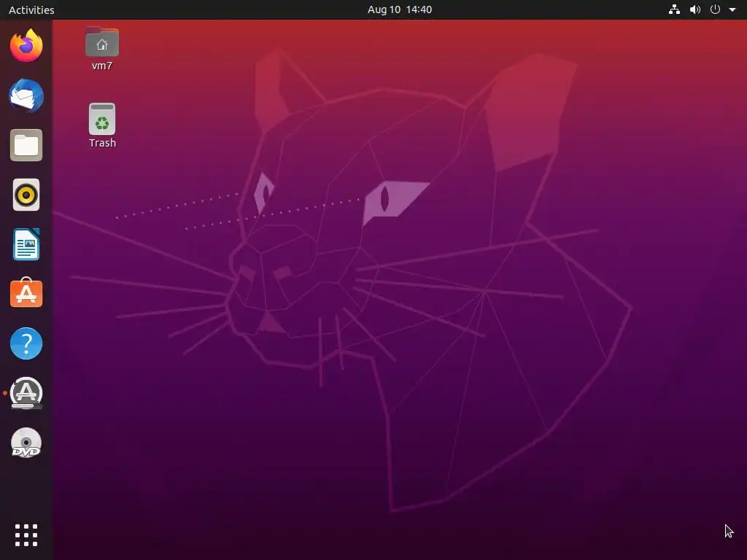Open Software Updater in dock
This screenshot has width=747, height=560.
click(x=26, y=393)
